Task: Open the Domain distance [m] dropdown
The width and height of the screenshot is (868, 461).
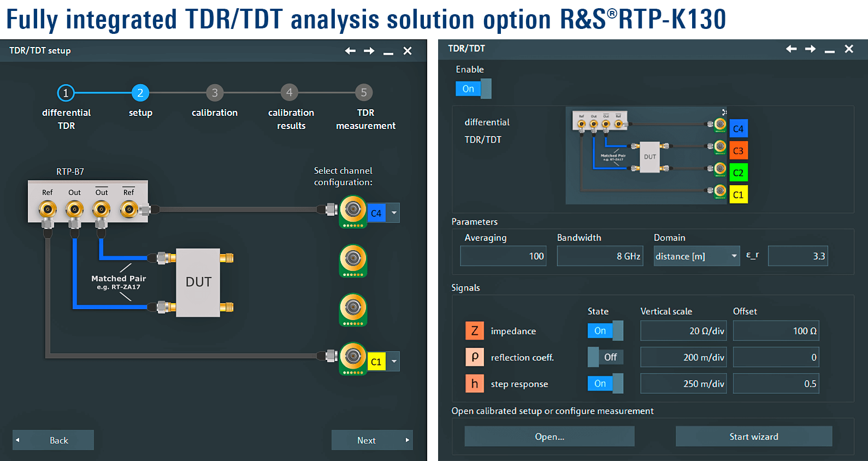Action: (x=696, y=256)
